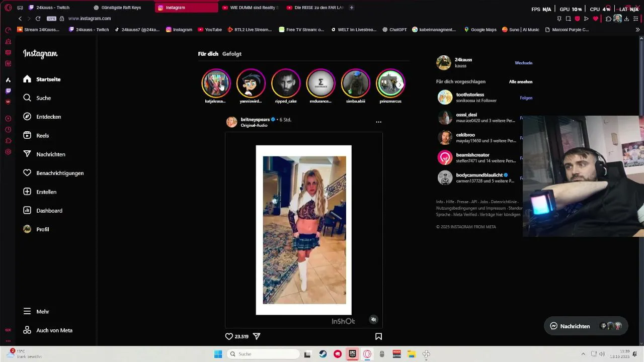Open Twitch panel in Opera sidebar
This screenshot has height=362, width=644.
pos(8,91)
